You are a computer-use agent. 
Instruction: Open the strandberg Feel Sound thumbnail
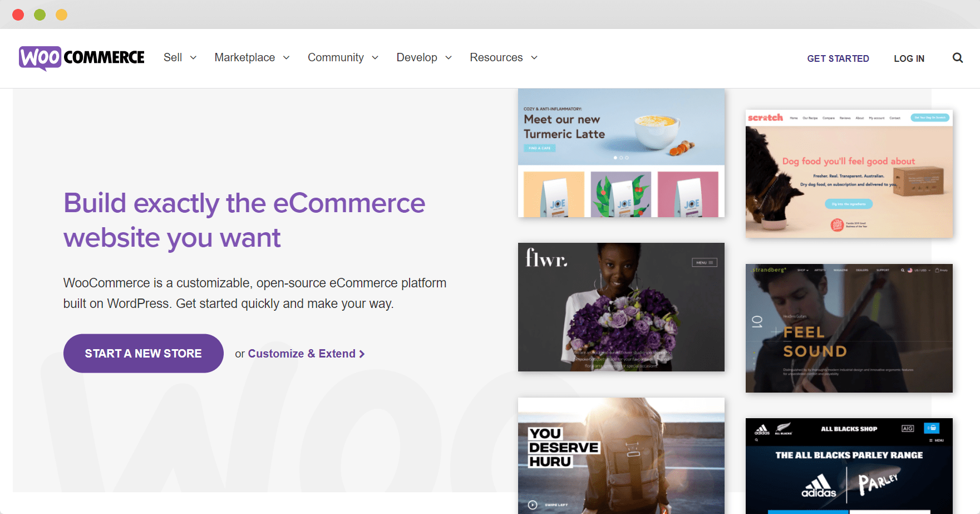pos(849,328)
